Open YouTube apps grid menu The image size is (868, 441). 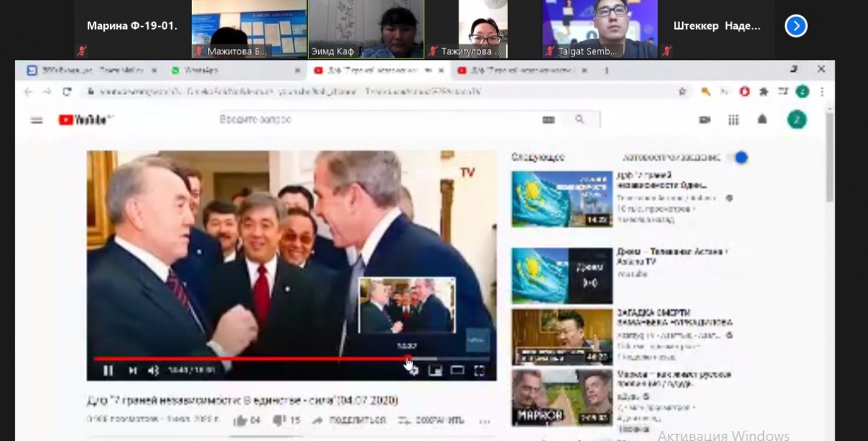(733, 120)
